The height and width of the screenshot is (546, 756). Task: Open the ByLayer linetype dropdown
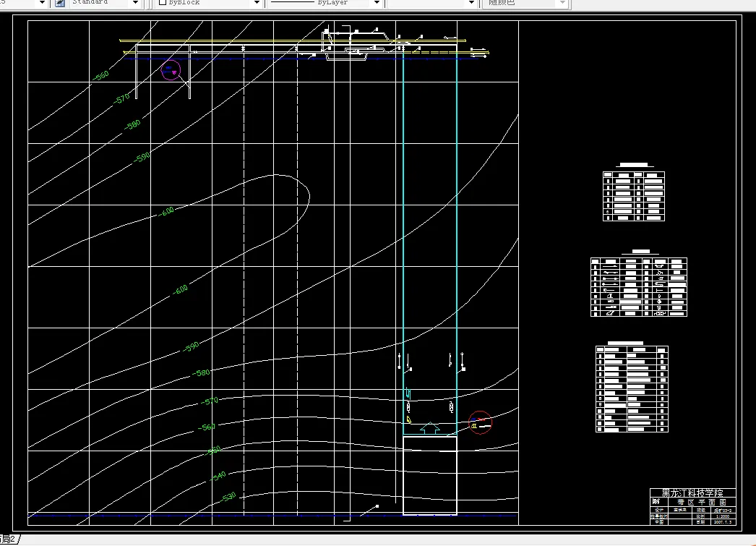click(x=325, y=3)
